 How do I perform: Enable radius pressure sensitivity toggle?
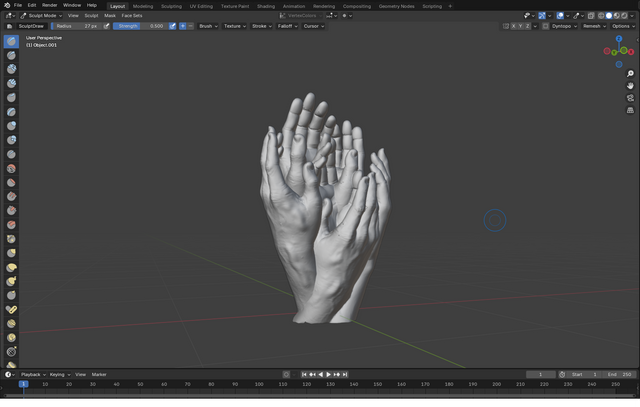pyautogui.click(x=107, y=26)
